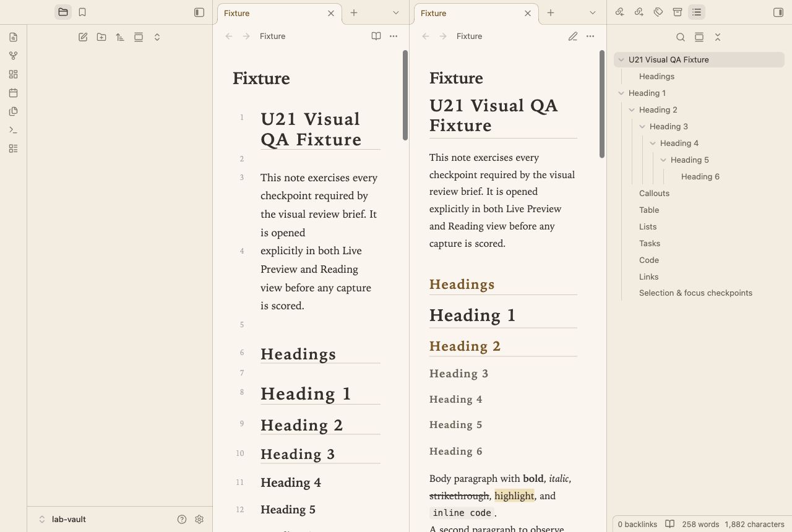Screen dimensions: 792x532
Task: Jump to Callouts in the outline
Action: (x=655, y=194)
